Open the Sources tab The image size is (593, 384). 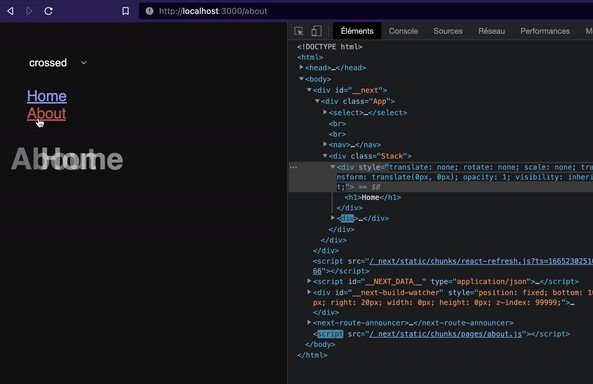pos(448,31)
